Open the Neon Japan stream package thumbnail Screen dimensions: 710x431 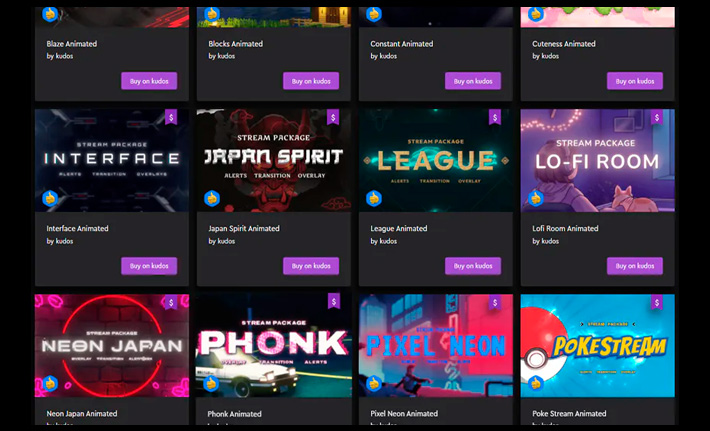112,345
